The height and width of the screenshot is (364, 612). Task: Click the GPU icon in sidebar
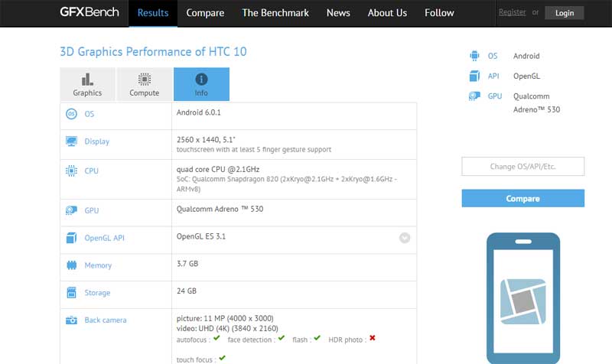click(474, 96)
